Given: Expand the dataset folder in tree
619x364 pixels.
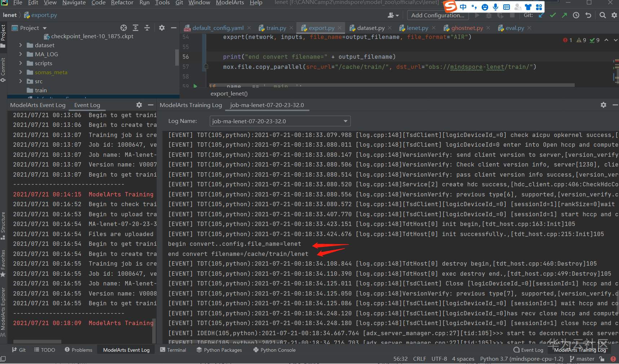Looking at the screenshot, I should 21,45.
